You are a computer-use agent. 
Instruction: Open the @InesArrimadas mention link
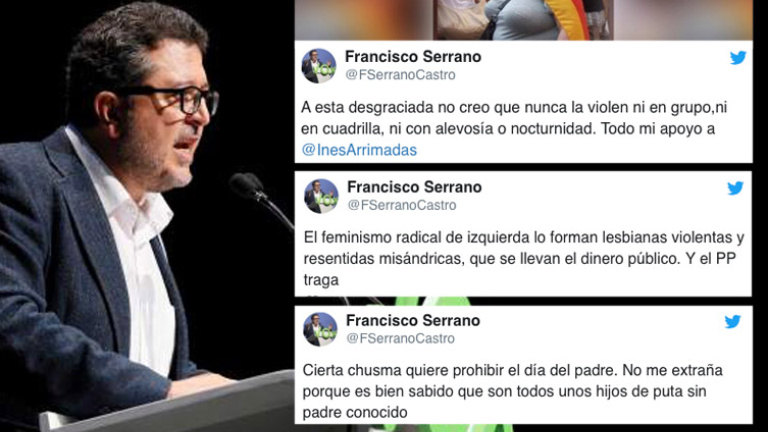359,150
